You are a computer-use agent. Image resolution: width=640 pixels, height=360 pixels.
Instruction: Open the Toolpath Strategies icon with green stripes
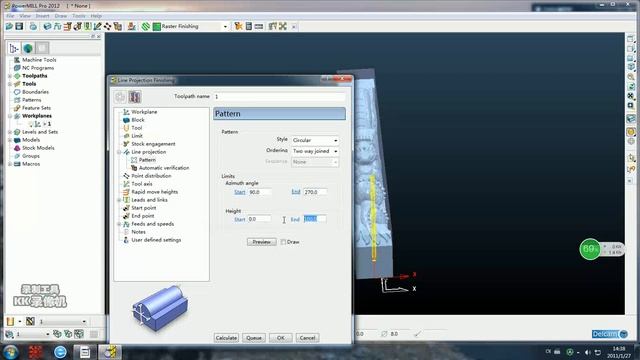coord(146,27)
